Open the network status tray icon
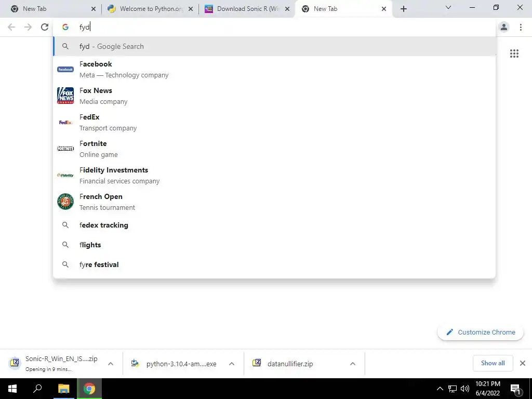 [453, 389]
